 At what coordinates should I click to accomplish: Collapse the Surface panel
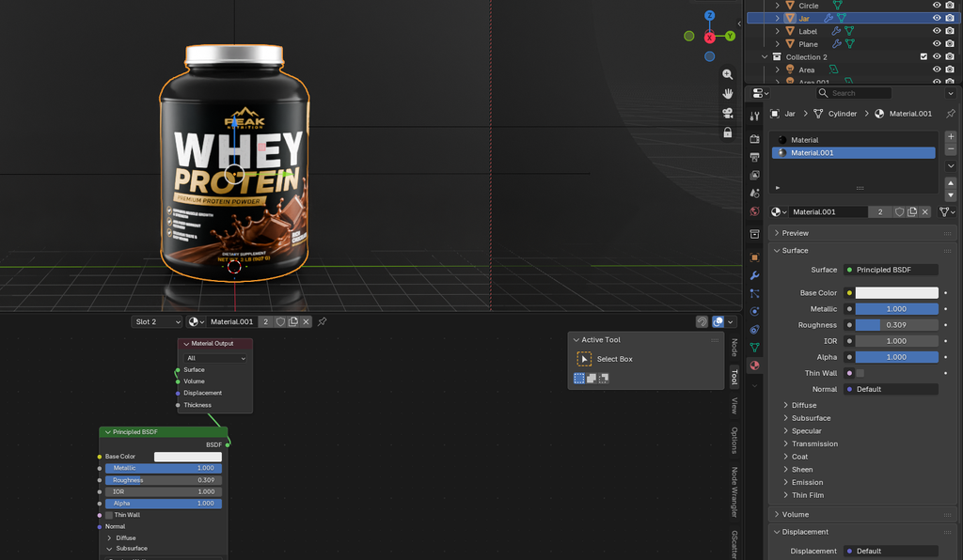777,251
